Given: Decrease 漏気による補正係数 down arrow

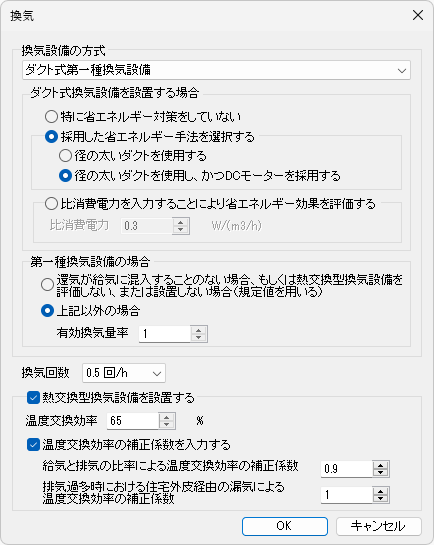Looking at the screenshot, I should [380, 499].
